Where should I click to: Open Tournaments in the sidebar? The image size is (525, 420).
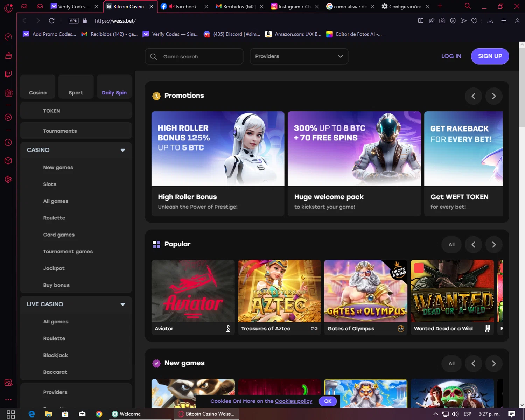point(76,131)
